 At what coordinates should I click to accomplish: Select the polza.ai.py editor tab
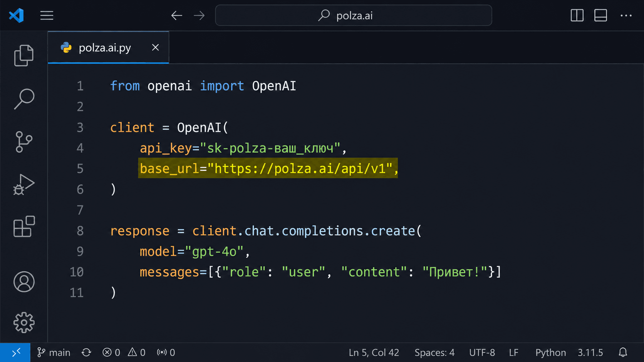[108, 47]
